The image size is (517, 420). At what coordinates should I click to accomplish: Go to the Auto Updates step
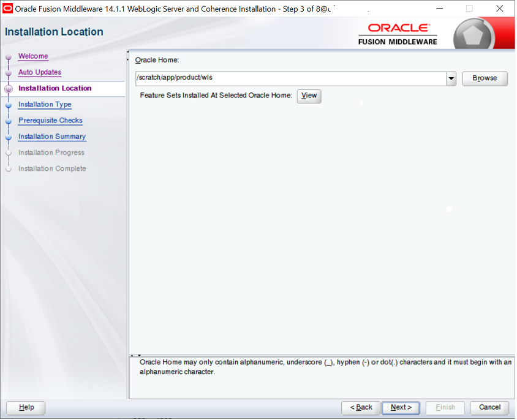(x=40, y=72)
